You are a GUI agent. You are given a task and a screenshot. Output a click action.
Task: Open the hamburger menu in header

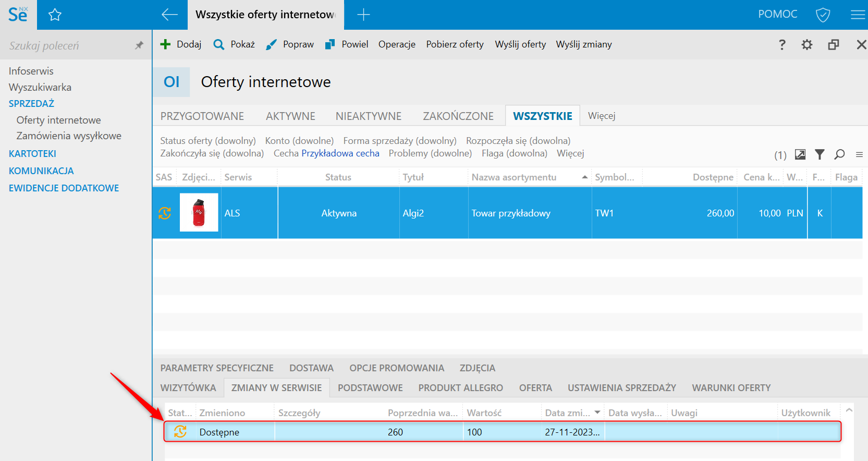858,15
